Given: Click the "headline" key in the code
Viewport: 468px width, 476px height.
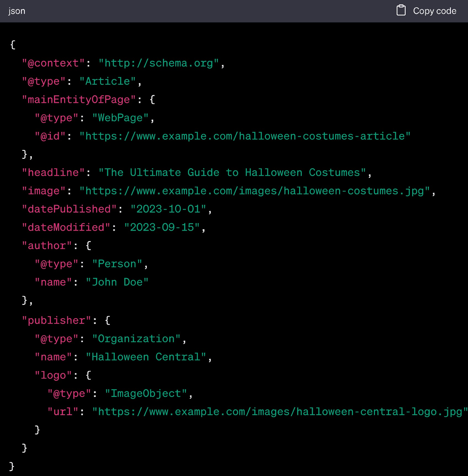Looking at the screenshot, I should coord(53,173).
